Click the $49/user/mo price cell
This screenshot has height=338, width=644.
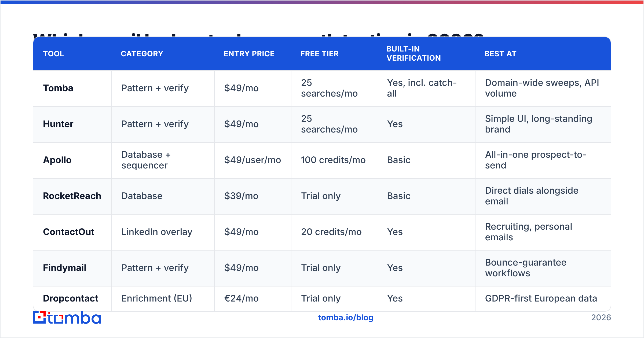tap(253, 160)
